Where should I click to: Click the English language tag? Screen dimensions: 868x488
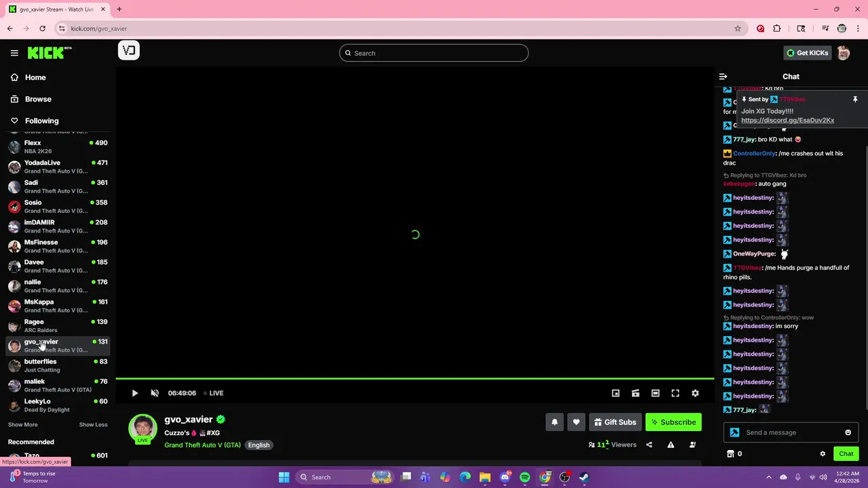click(258, 445)
